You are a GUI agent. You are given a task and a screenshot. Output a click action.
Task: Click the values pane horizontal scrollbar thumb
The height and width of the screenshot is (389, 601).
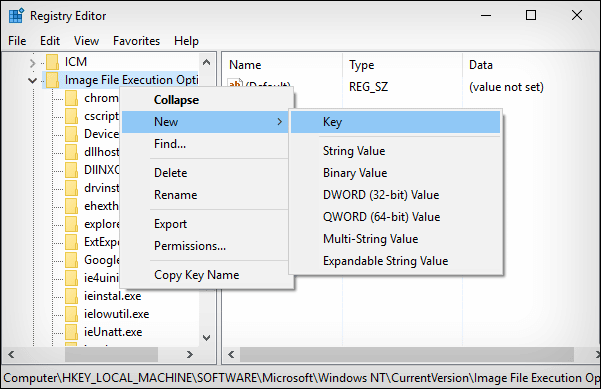(x=407, y=355)
